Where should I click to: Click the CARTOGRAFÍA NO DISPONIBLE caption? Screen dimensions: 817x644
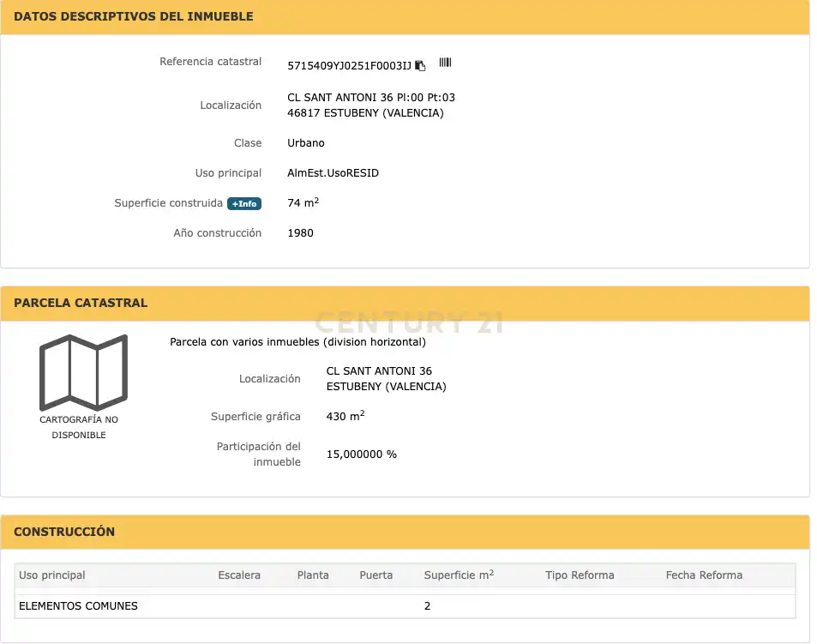coord(79,427)
